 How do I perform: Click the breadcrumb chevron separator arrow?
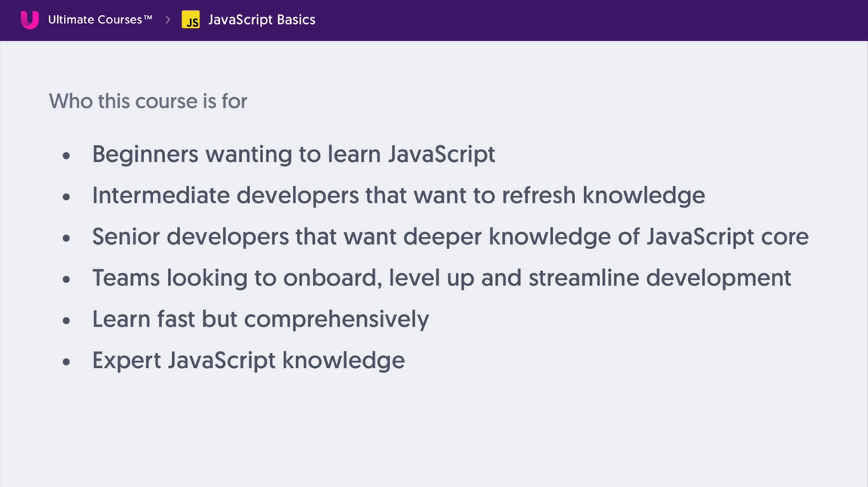168,20
